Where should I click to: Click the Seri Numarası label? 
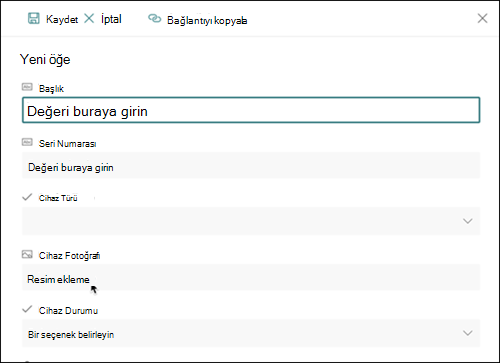click(68, 144)
